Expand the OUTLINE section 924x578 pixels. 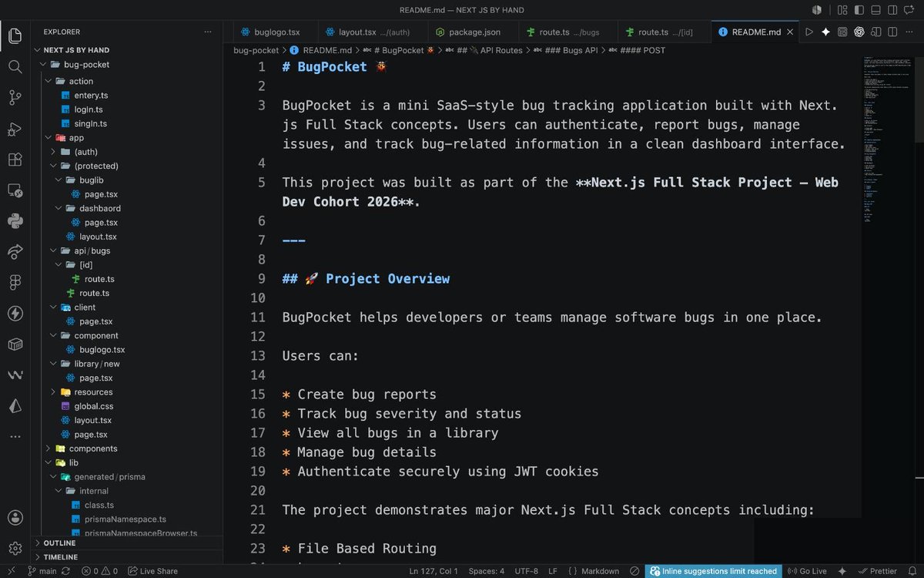click(x=127, y=543)
